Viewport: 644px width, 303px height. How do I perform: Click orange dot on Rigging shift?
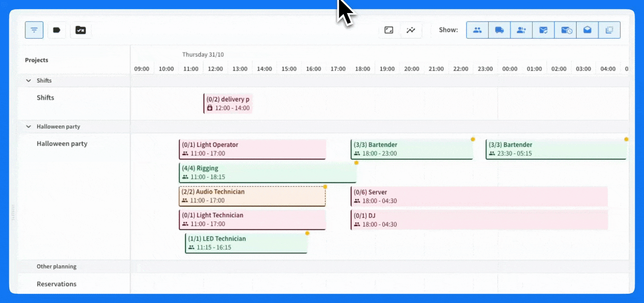356,162
